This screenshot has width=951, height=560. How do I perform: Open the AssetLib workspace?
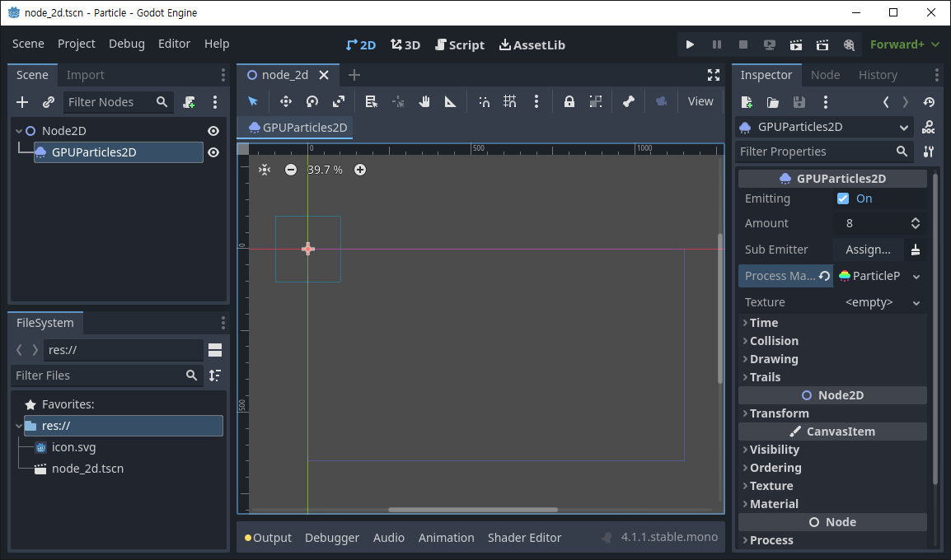point(532,44)
